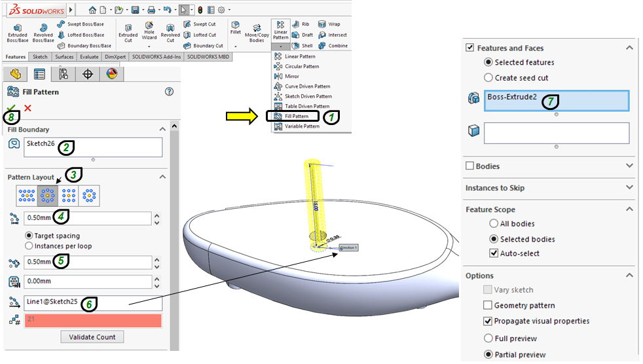Cancel Fill Pattern with the red X
This screenshot has height=364, width=643.
(x=28, y=108)
